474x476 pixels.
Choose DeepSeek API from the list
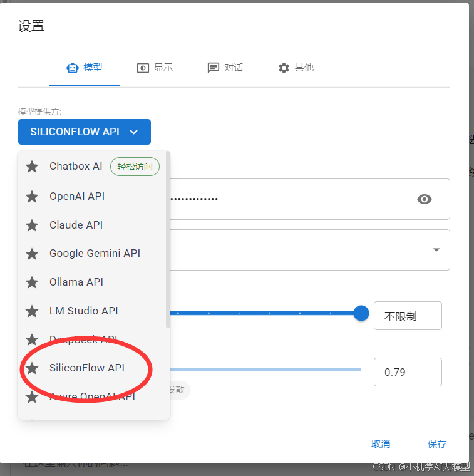tap(92, 339)
